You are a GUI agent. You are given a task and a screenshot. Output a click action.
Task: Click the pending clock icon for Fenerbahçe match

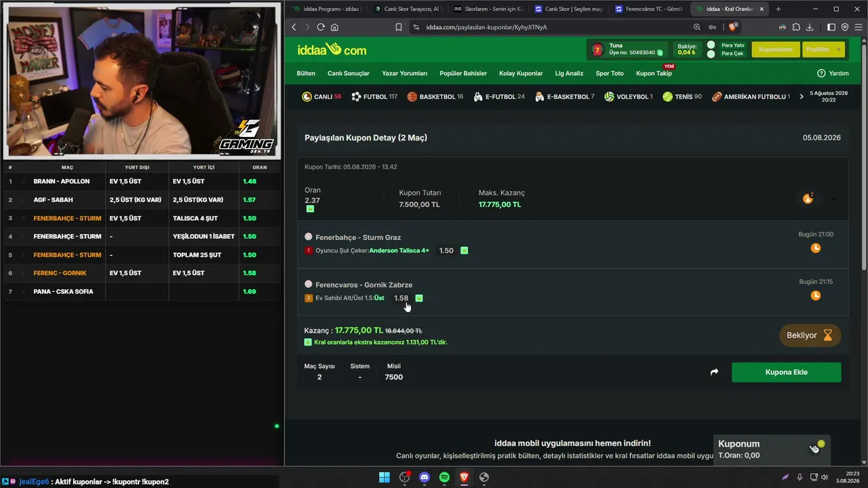point(816,248)
